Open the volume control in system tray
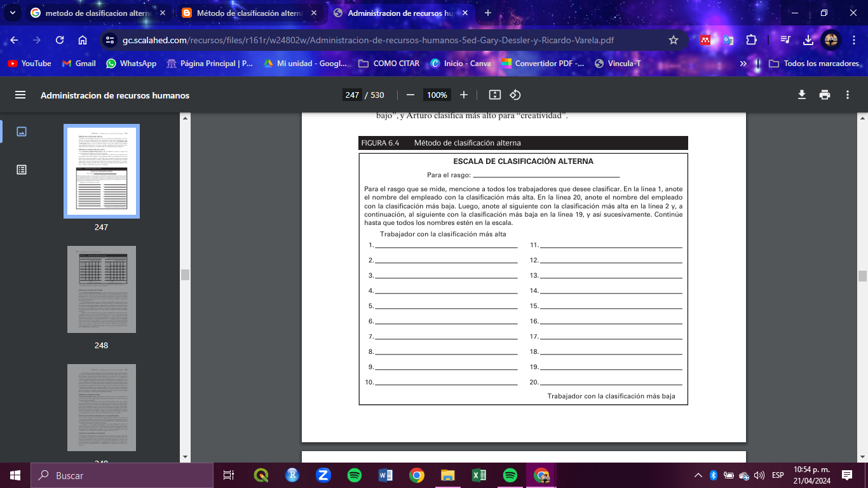This screenshot has height=488, width=868. coord(759,475)
